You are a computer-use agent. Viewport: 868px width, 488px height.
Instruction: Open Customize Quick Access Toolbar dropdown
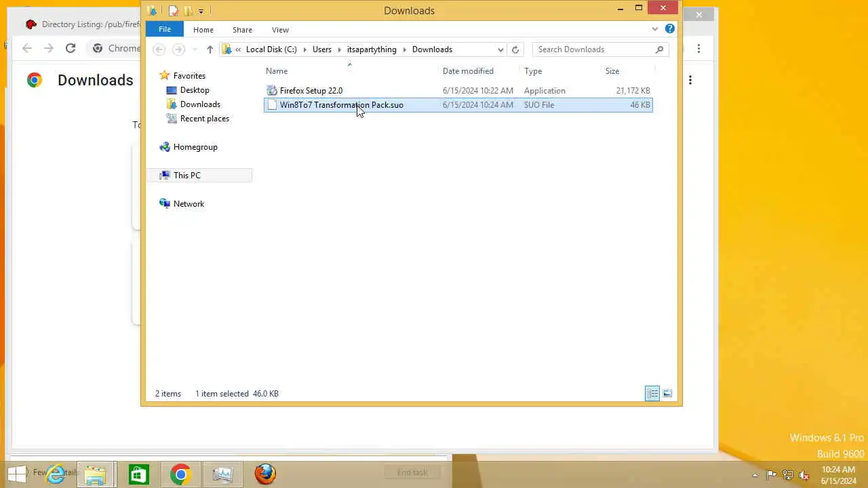click(201, 12)
